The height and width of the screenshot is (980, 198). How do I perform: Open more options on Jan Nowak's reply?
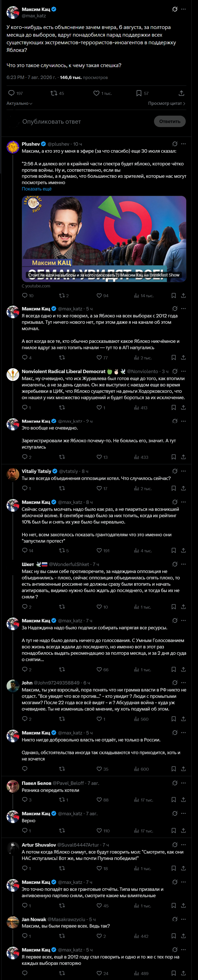point(184,919)
